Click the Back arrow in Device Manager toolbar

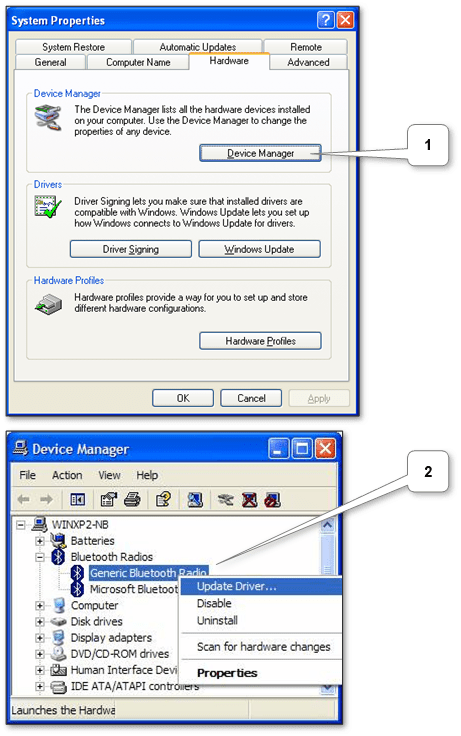coord(23,499)
